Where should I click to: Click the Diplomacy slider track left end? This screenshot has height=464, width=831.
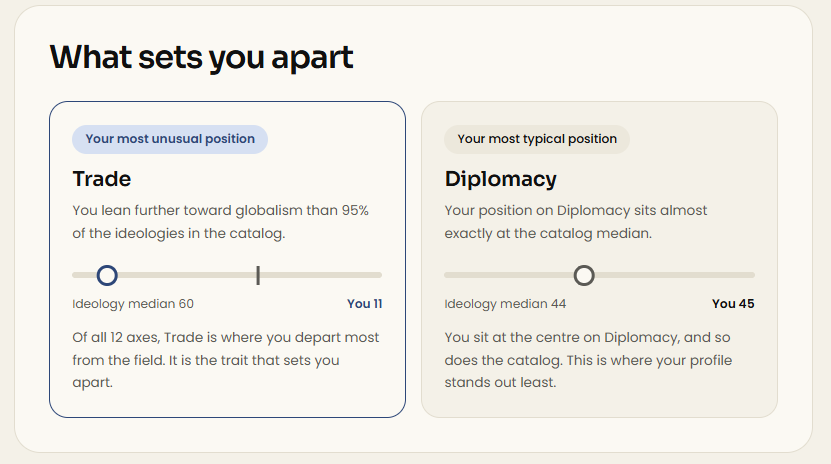449,275
